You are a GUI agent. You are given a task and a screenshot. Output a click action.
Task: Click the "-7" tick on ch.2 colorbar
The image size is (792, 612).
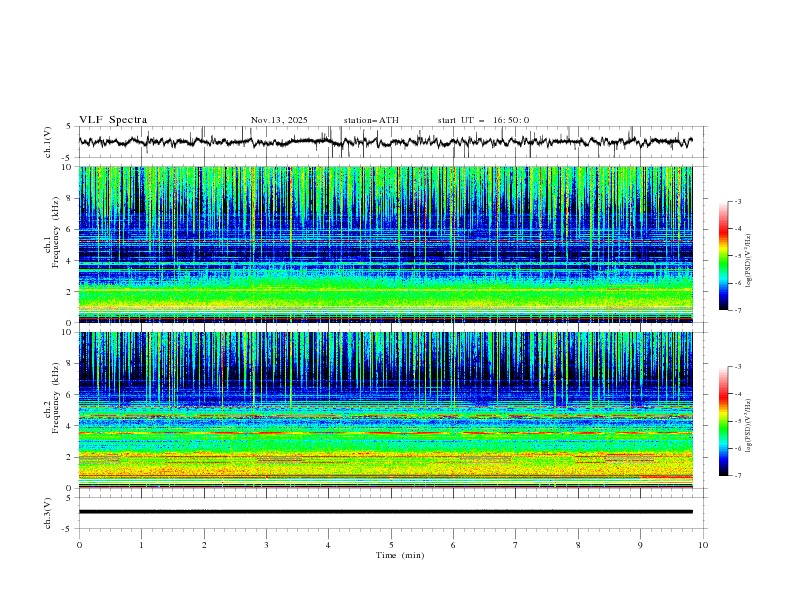[x=738, y=475]
